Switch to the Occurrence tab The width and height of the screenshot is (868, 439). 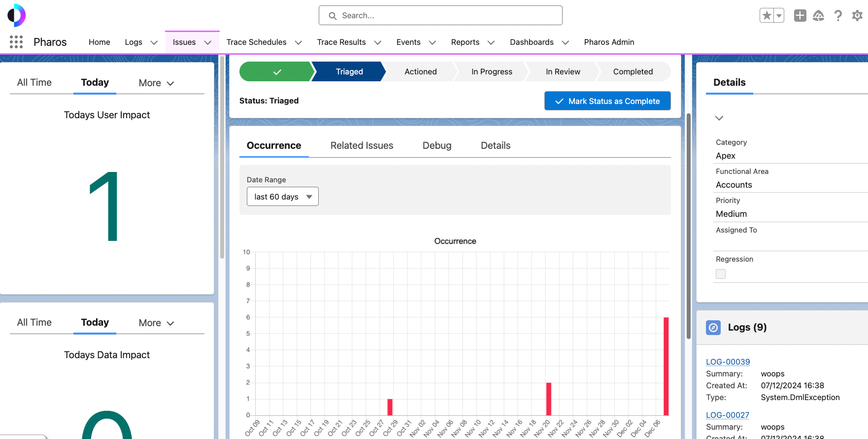[274, 146]
